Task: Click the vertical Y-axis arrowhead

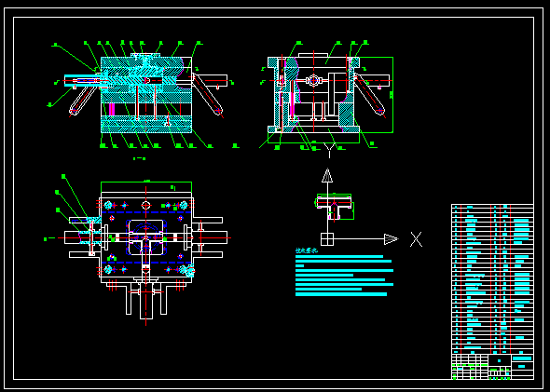Action: (327, 175)
